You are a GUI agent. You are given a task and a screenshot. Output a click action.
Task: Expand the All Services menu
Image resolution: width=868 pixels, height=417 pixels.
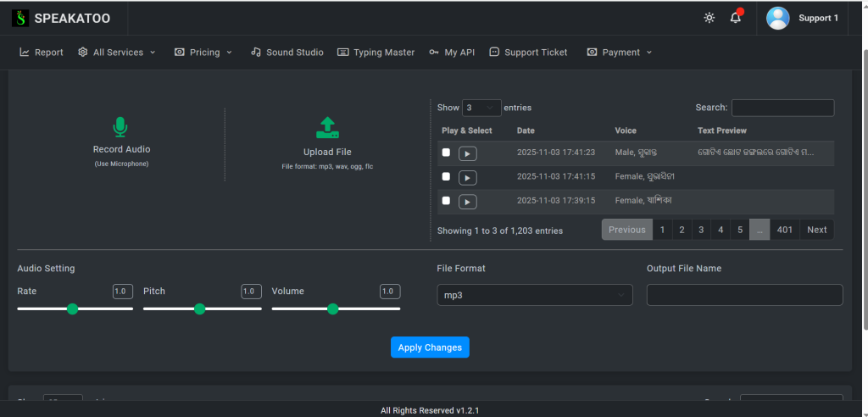click(x=117, y=53)
